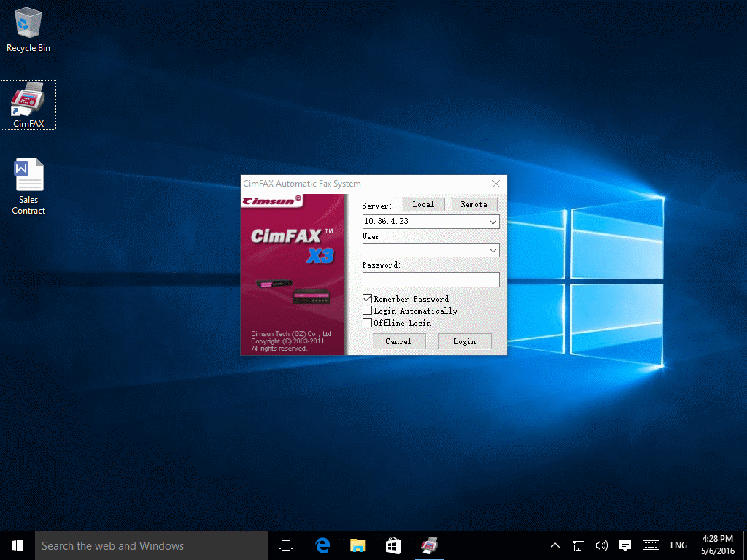This screenshot has height=560, width=747.
Task: Open the Windows Store taskbar icon
Action: pos(393,545)
